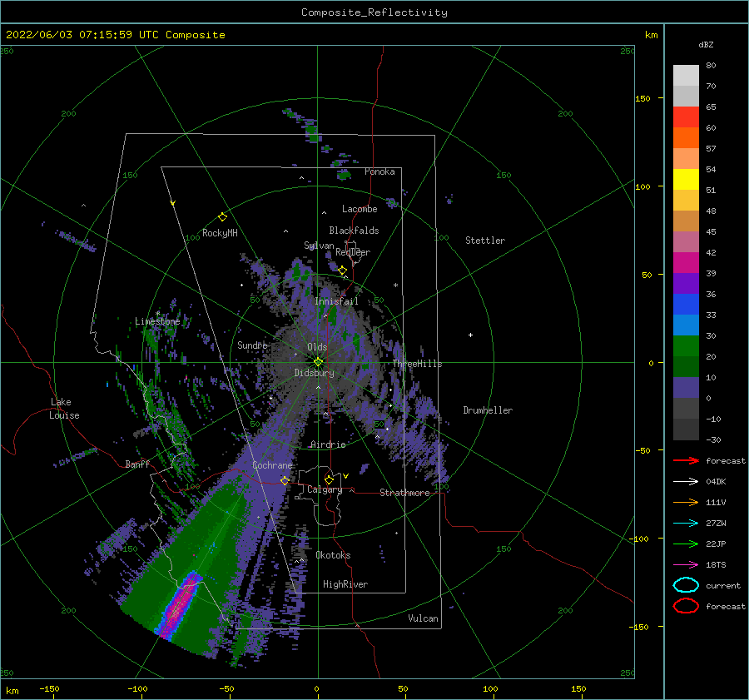
Task: Click the white 04DK arrow in the legend
Action: click(686, 481)
